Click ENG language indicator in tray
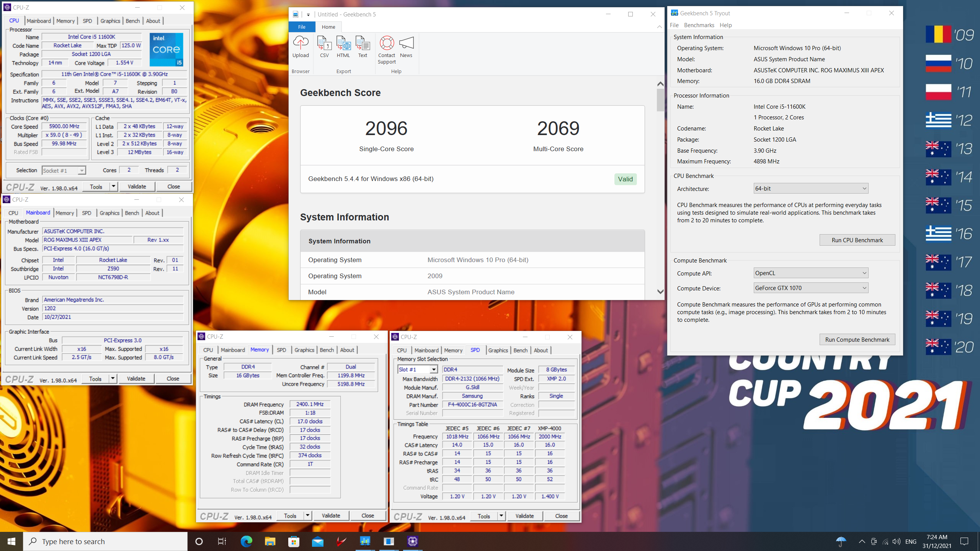The height and width of the screenshot is (551, 980). [911, 541]
